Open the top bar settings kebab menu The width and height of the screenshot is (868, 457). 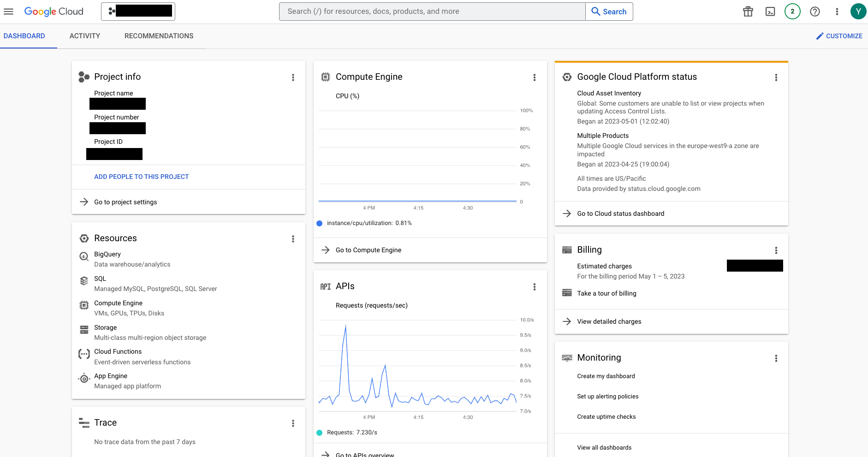pos(837,12)
